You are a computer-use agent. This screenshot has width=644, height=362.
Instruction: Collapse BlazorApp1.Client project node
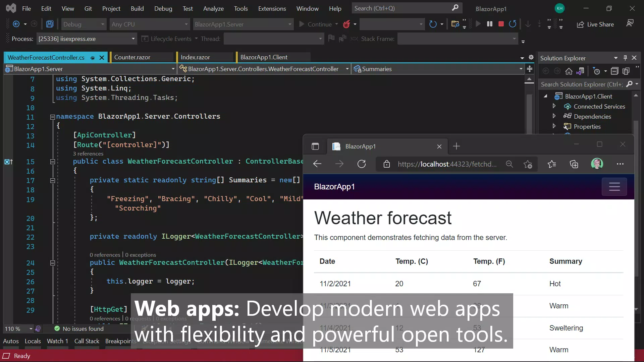click(x=546, y=96)
